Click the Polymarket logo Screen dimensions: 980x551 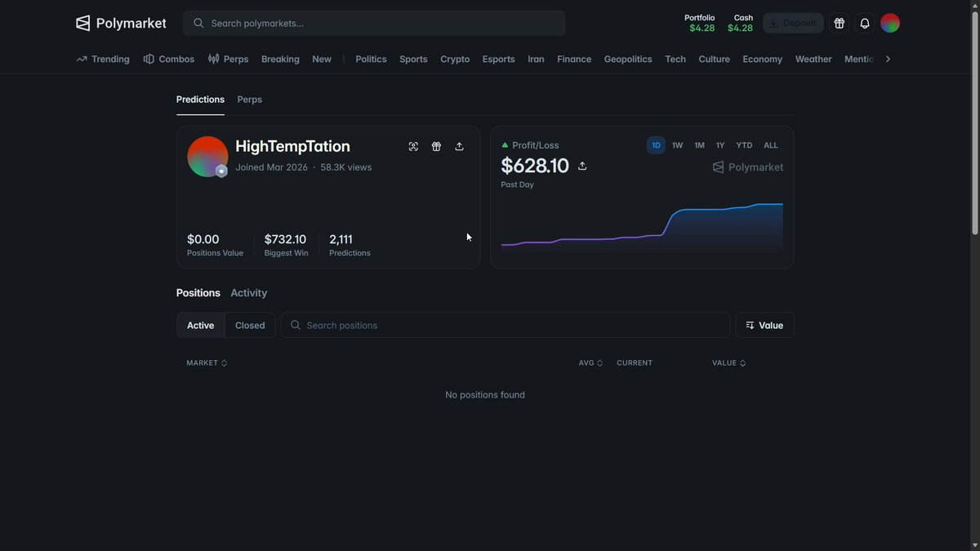coord(121,23)
